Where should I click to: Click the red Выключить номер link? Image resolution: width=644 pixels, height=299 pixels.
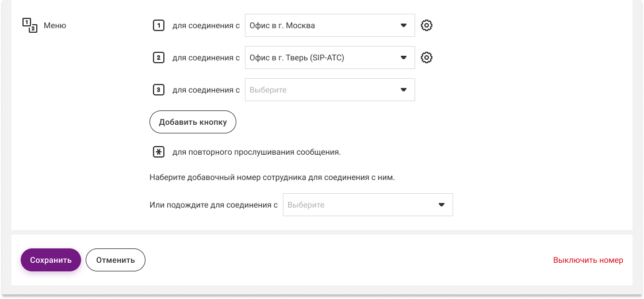[x=588, y=260]
